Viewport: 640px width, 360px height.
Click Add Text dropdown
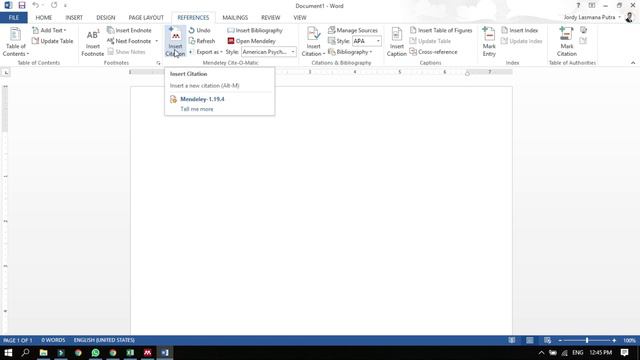click(49, 30)
